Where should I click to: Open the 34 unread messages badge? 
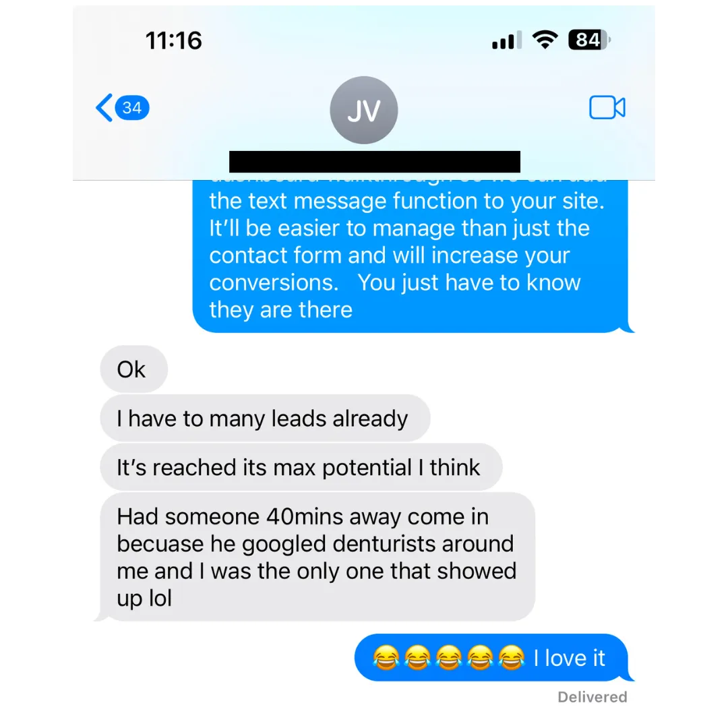point(132,108)
